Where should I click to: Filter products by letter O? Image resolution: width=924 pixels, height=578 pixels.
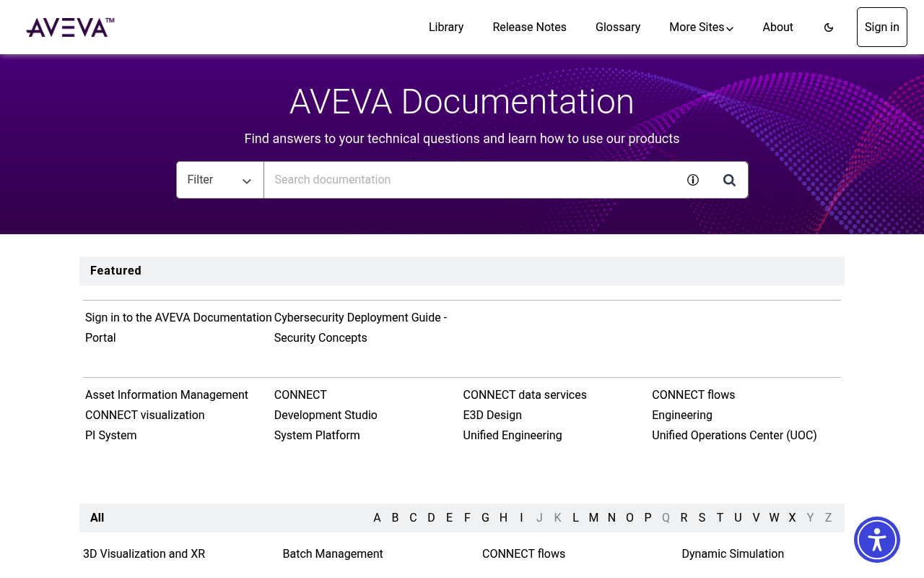(629, 518)
